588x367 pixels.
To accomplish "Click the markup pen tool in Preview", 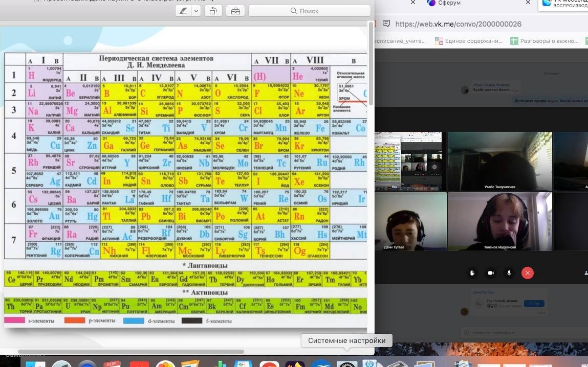I will (x=183, y=11).
